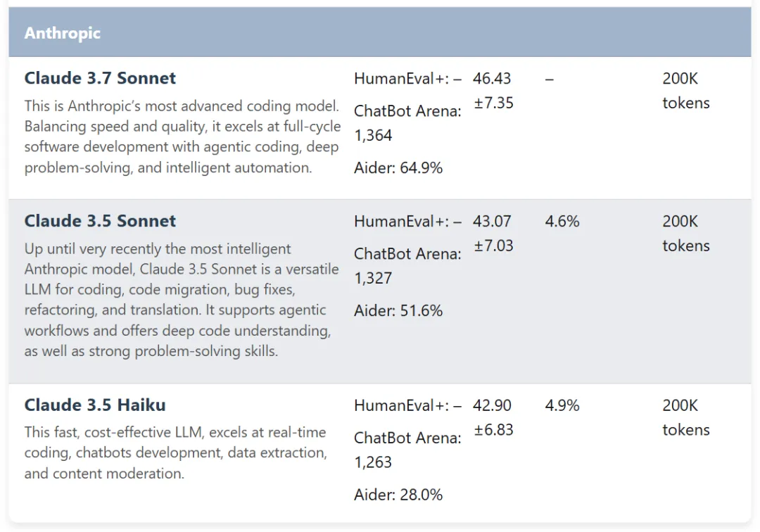Select ChatBot Arena 1,364 score

pyautogui.click(x=407, y=123)
